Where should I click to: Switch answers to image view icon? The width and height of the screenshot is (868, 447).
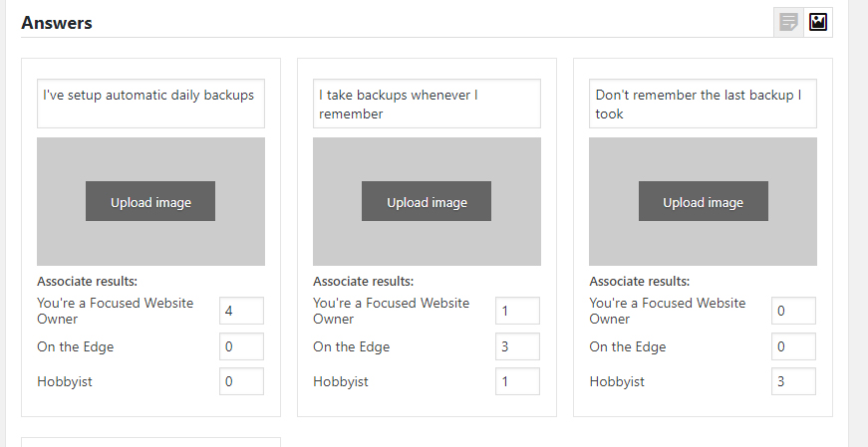click(x=818, y=22)
